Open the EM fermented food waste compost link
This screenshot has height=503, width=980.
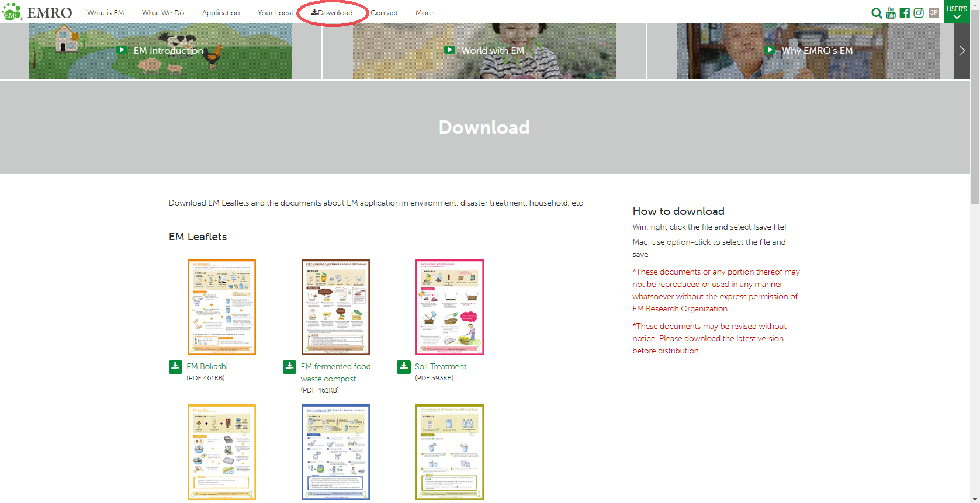336,373
